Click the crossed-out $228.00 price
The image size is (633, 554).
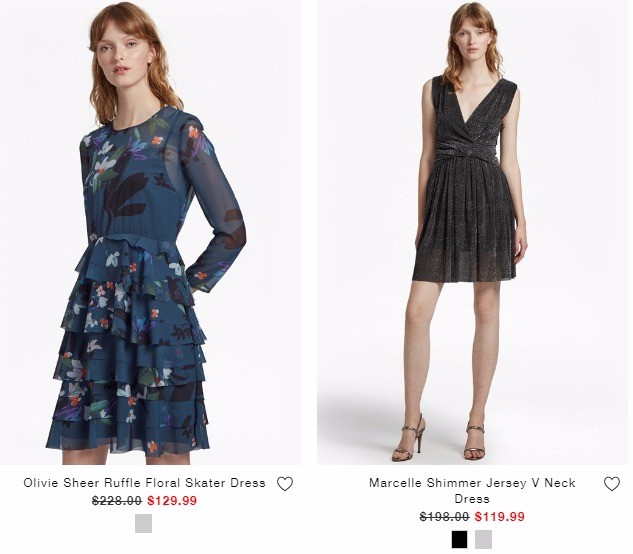[117, 501]
